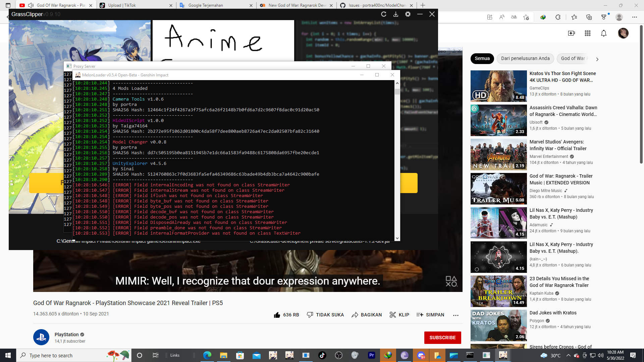Viewport: 644px width, 362px height.
Task: Open the video's more actions menu
Action: pos(456,315)
